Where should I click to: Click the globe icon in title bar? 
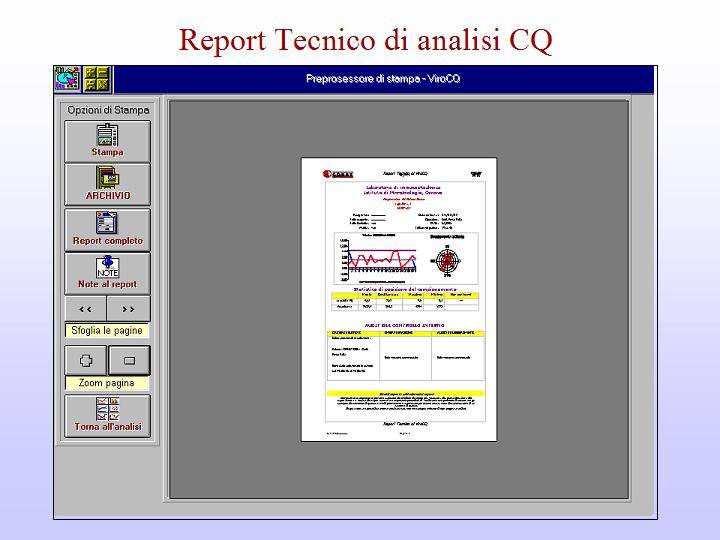tap(67, 78)
